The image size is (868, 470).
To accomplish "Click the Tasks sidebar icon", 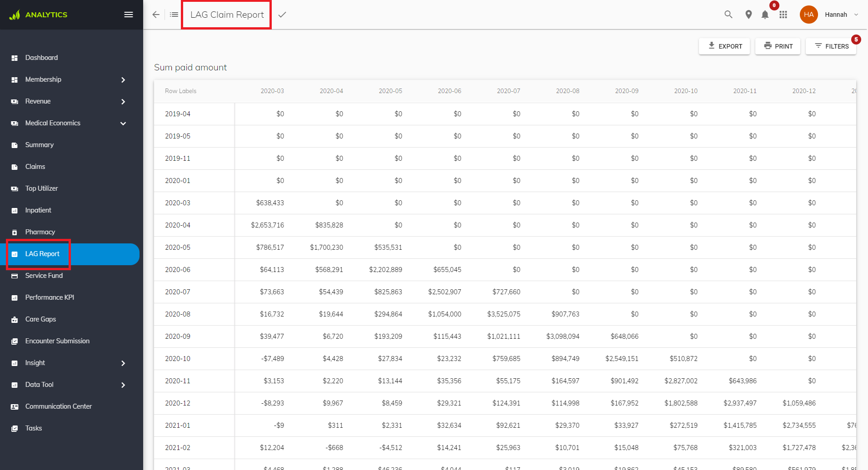I will 15,428.
